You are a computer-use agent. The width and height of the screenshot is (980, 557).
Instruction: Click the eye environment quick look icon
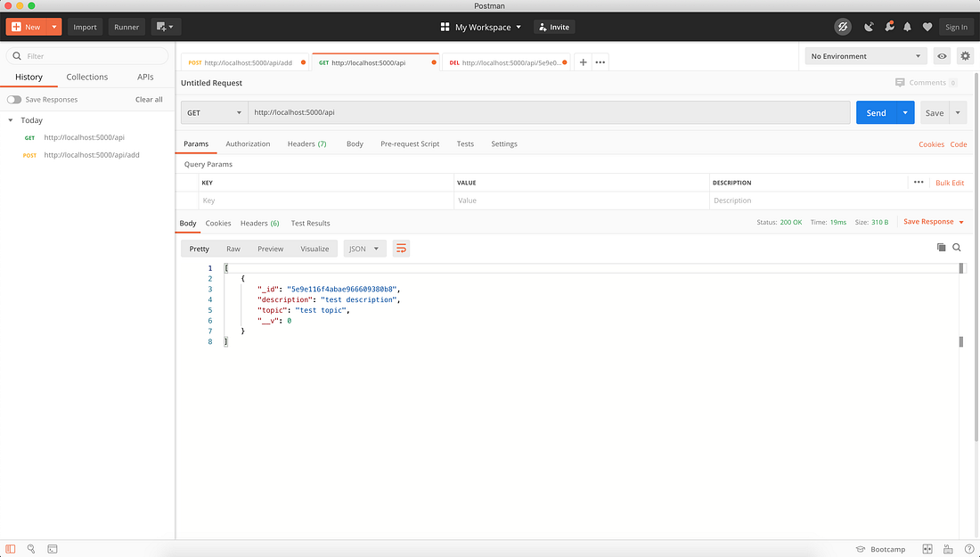coord(942,56)
